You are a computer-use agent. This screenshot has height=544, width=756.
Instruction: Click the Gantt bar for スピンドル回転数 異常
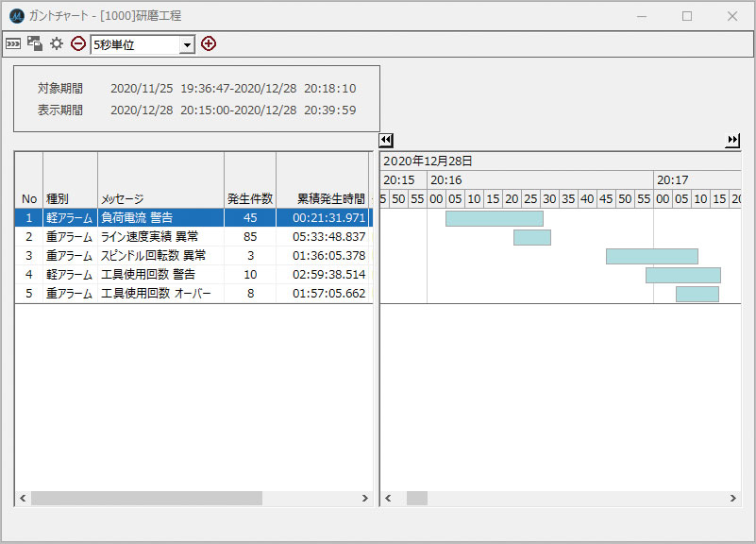[651, 256]
